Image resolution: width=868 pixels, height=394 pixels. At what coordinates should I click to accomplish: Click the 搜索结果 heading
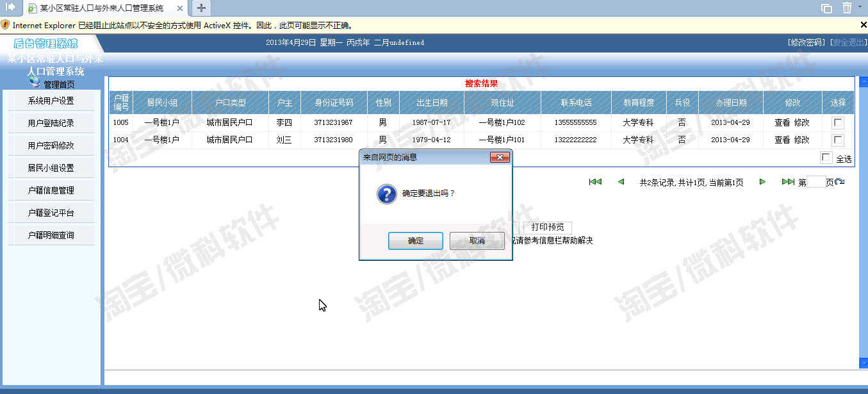coord(481,83)
